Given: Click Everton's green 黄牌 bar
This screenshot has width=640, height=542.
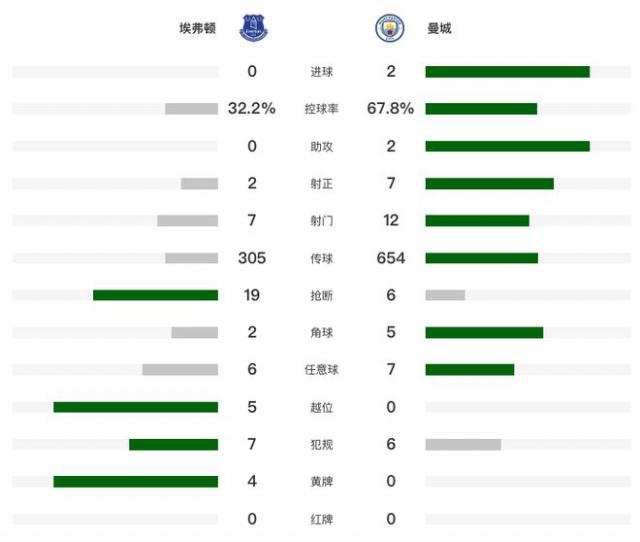Looking at the screenshot, I should coord(135,481).
